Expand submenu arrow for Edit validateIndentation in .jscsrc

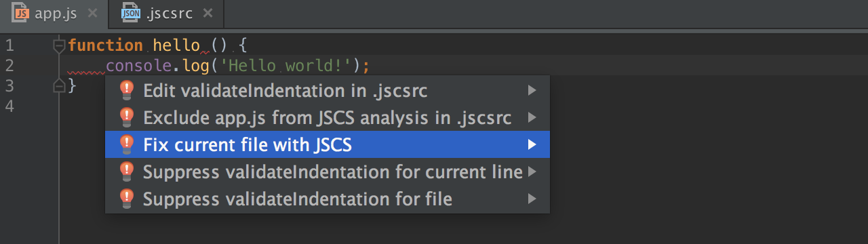(532, 90)
